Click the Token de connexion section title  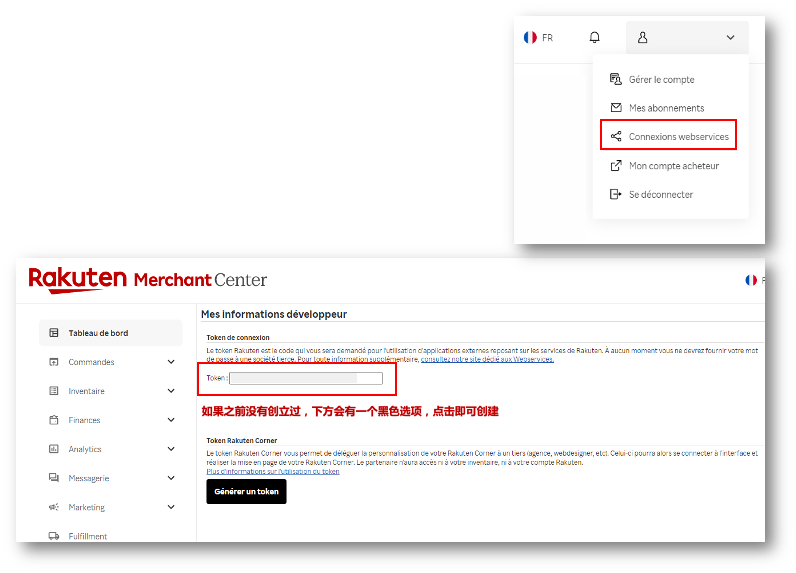coord(238,338)
